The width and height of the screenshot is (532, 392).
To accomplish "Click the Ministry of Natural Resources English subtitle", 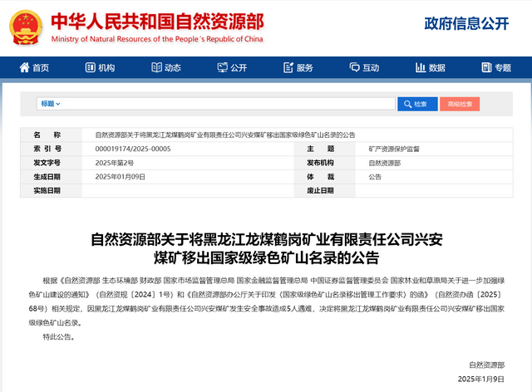I will (x=157, y=39).
